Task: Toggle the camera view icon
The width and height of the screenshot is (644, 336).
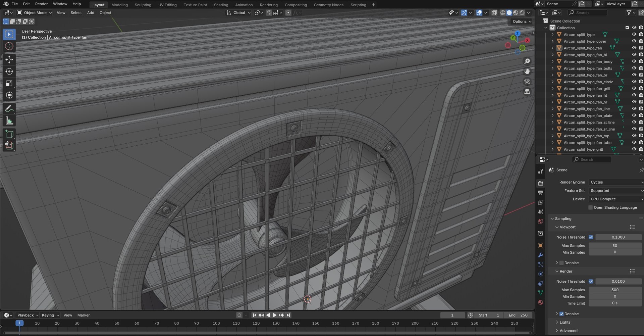Action: [527, 82]
